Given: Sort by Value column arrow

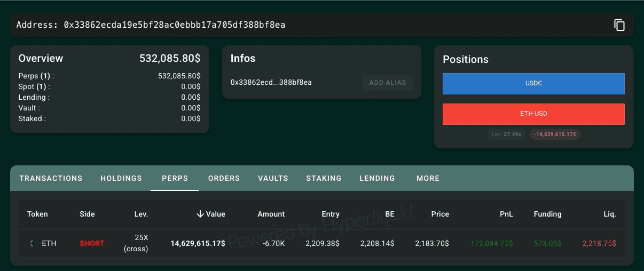Looking at the screenshot, I should (x=200, y=214).
